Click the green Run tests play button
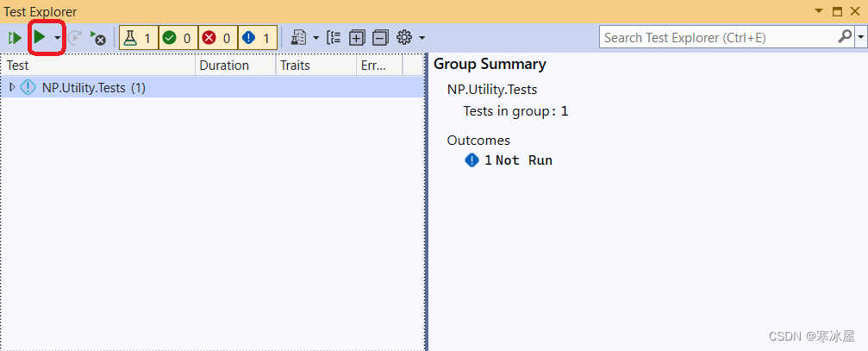 coord(40,38)
